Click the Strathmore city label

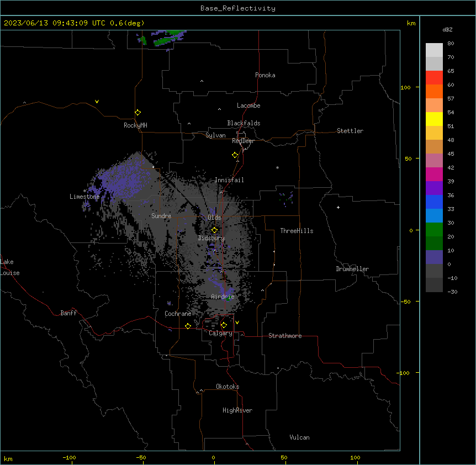pyautogui.click(x=285, y=336)
